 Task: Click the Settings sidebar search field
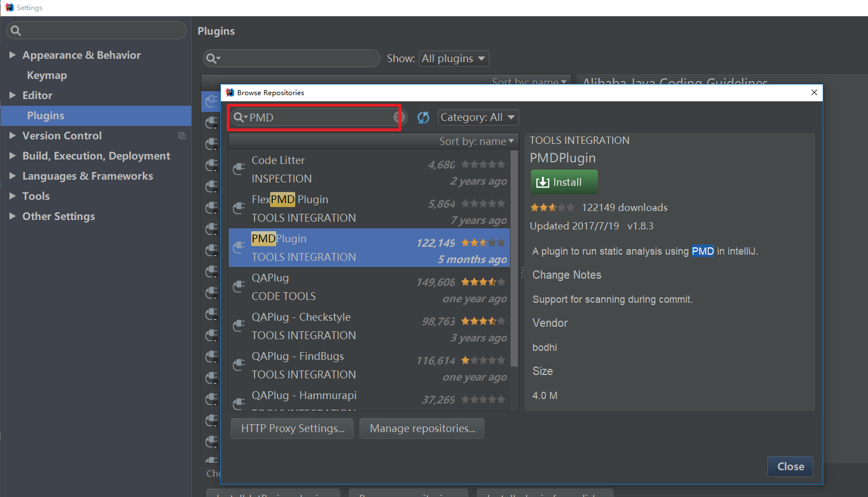point(96,30)
